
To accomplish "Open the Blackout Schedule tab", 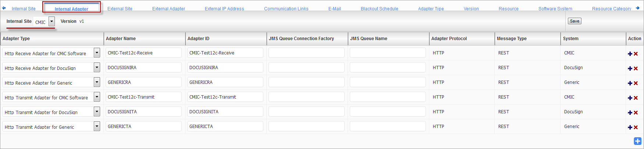I will click(x=379, y=8).
